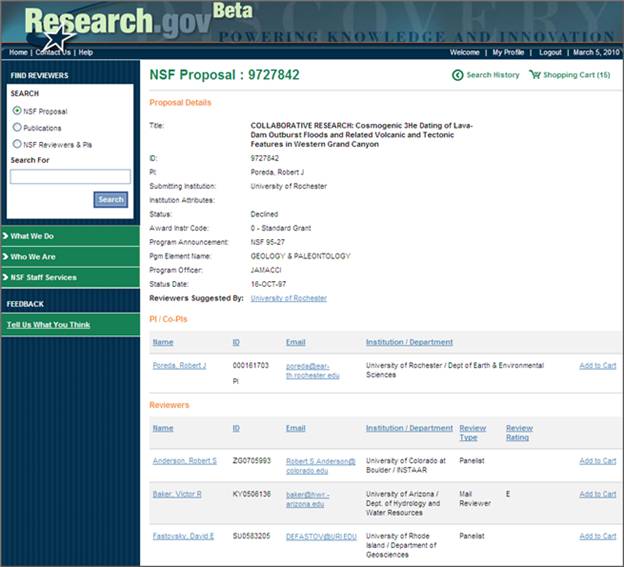Screen dimensions: 624x567
Task: Click the Research.gov star logo
Action: point(58,36)
